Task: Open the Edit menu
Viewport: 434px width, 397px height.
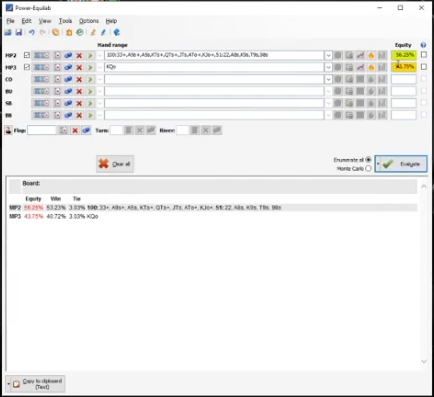Action: point(26,21)
